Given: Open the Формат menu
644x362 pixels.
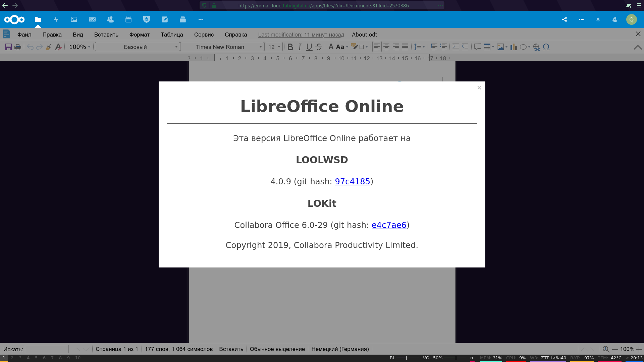Looking at the screenshot, I should pyautogui.click(x=140, y=35).
